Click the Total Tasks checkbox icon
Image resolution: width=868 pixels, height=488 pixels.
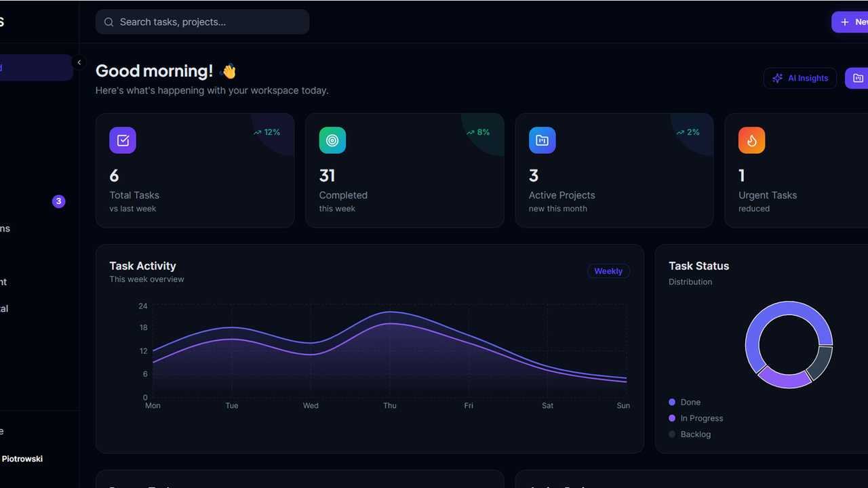(123, 140)
